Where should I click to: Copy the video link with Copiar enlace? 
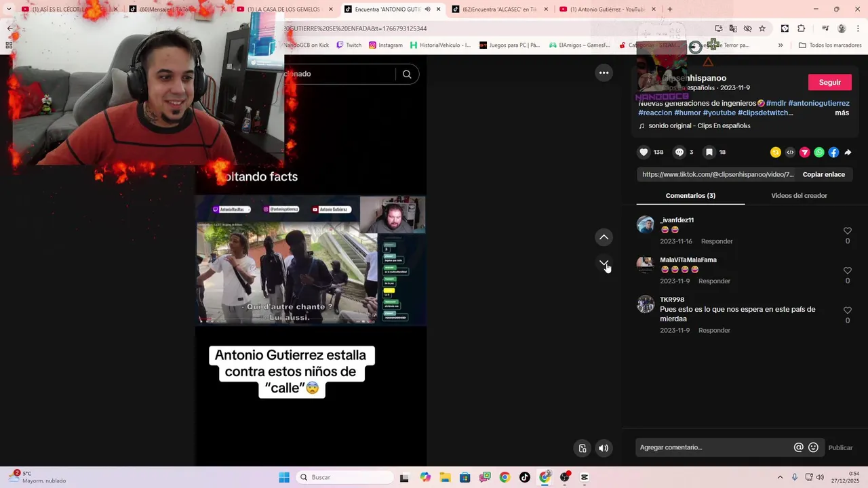click(x=823, y=174)
